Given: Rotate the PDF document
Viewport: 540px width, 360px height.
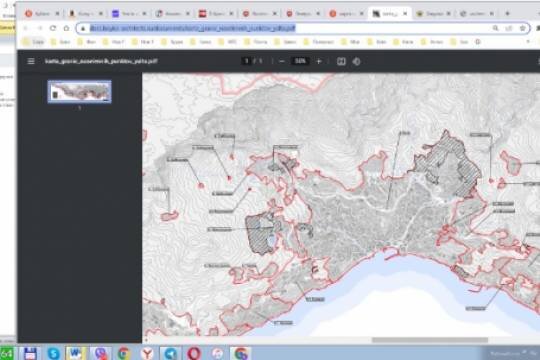Looking at the screenshot, I should [x=356, y=61].
